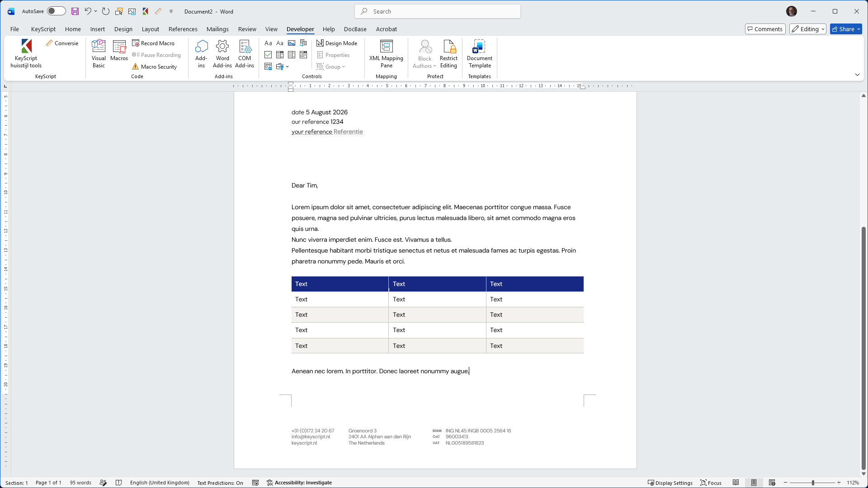Toggle the AutoSave switch
This screenshot has width=868, height=488.
(x=57, y=11)
